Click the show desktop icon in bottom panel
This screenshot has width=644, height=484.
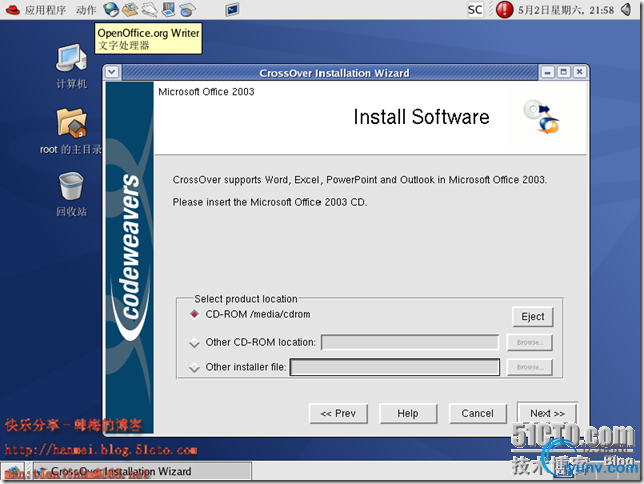(x=13, y=472)
